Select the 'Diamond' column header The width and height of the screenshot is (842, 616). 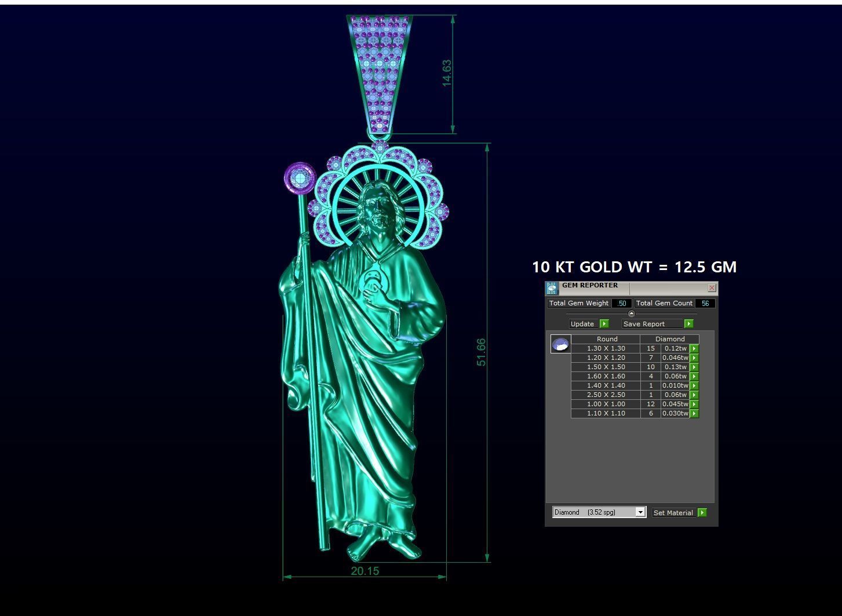point(670,339)
